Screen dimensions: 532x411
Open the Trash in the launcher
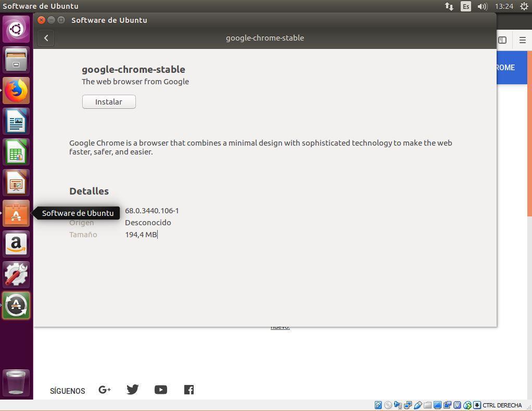(16, 382)
